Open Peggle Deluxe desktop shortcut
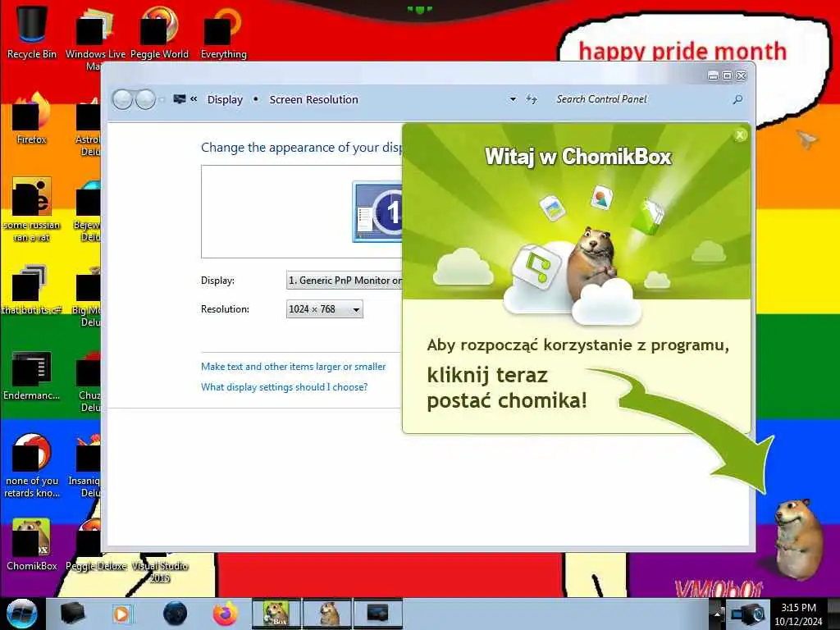Screen dimensions: 840x630 point(96,566)
